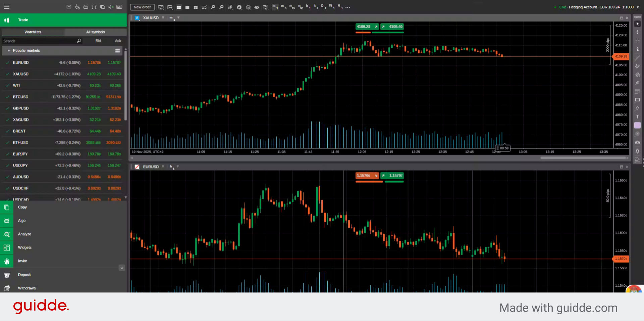Click the New order button
This screenshot has height=321, width=644.
142,7
